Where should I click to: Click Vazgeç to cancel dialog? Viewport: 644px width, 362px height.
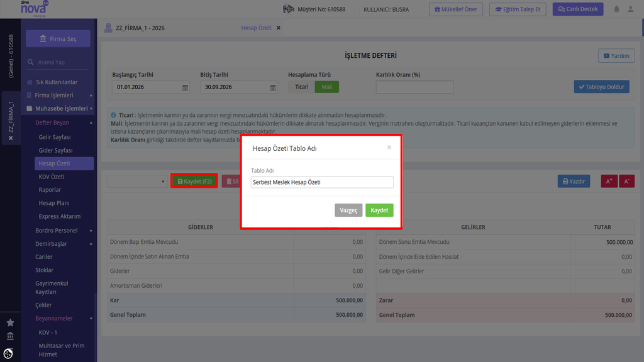click(x=348, y=210)
